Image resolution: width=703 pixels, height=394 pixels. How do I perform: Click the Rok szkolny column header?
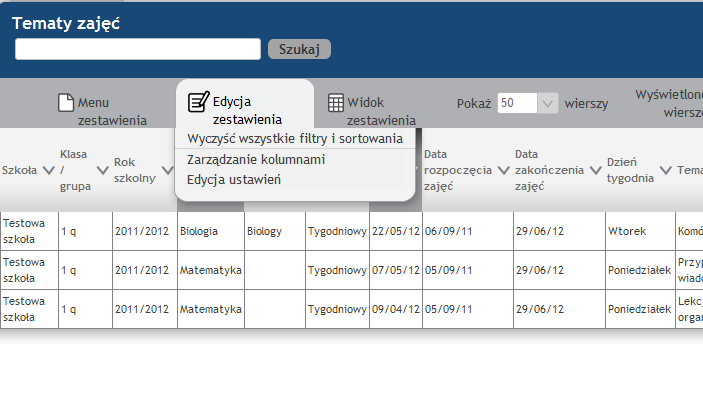[x=135, y=170]
